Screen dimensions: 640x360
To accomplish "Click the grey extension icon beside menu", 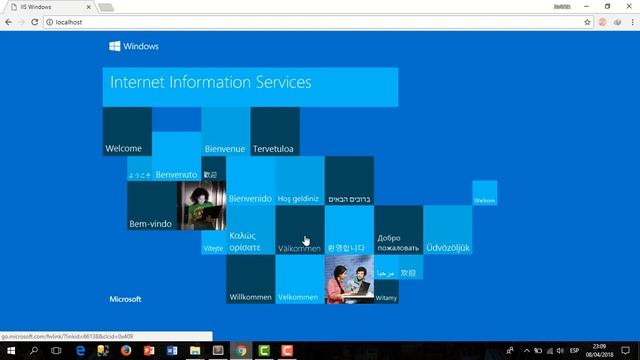I will (x=618, y=22).
